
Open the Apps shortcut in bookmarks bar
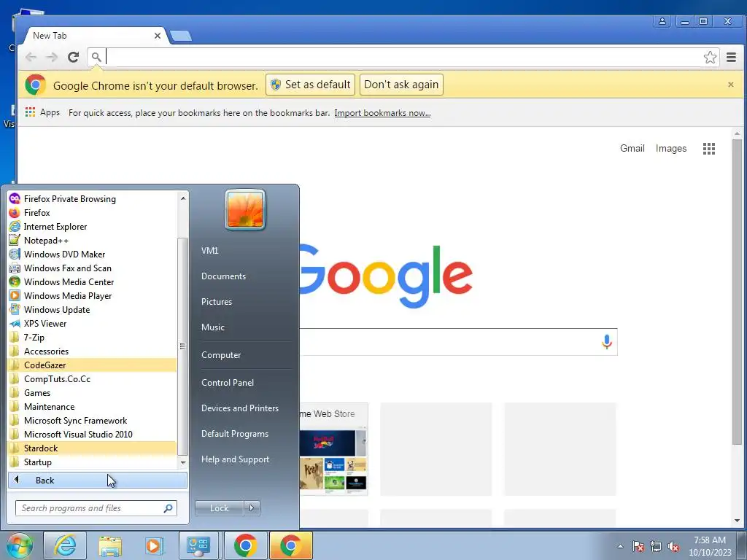[42, 112]
